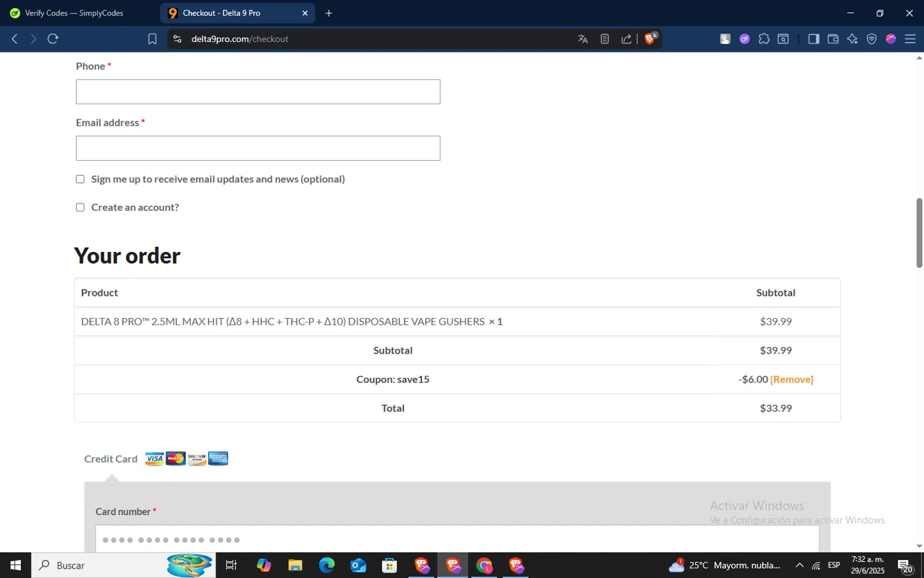Open the gray square extension icon

click(x=725, y=39)
